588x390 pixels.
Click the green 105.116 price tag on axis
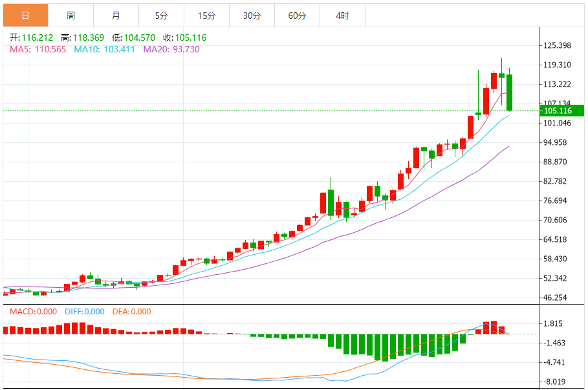pyautogui.click(x=561, y=111)
